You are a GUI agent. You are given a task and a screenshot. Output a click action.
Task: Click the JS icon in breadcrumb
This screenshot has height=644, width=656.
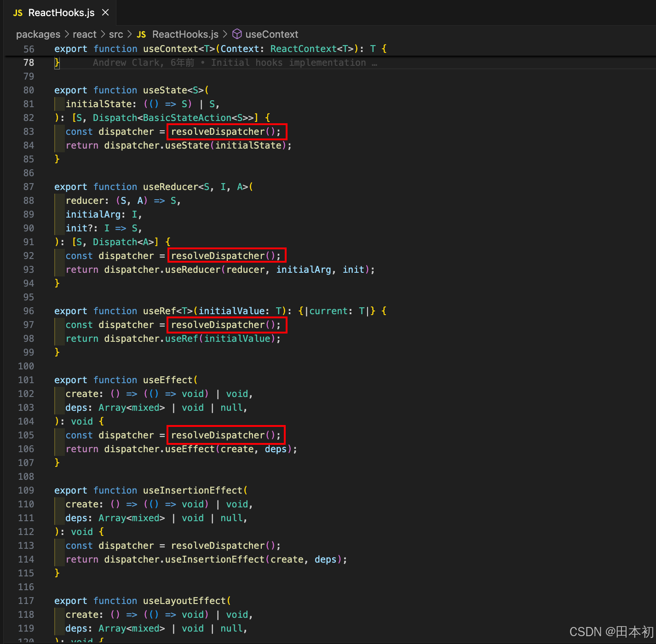[141, 34]
